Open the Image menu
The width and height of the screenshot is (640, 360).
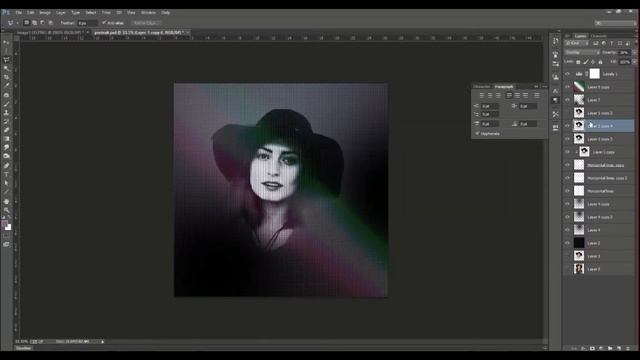pos(45,13)
